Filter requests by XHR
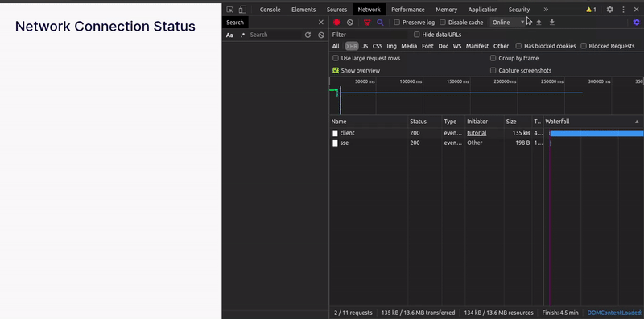This screenshot has width=644, height=319. pos(352,46)
